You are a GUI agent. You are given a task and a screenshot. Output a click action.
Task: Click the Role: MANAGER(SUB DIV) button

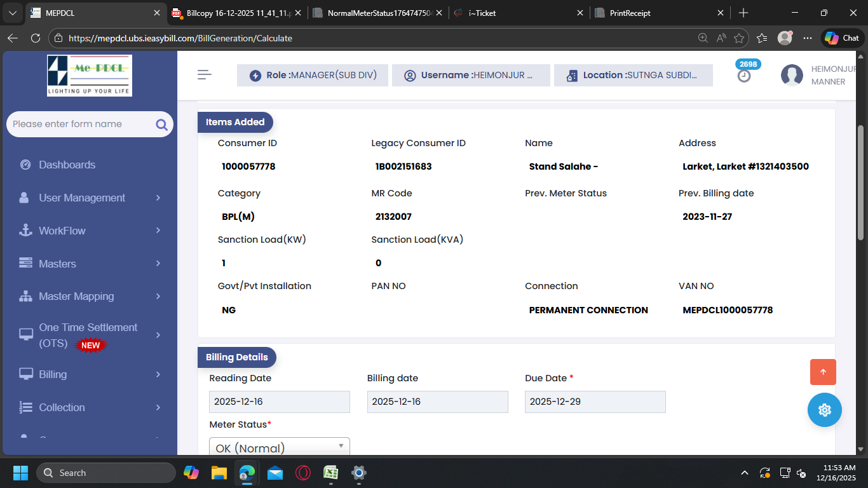point(313,75)
